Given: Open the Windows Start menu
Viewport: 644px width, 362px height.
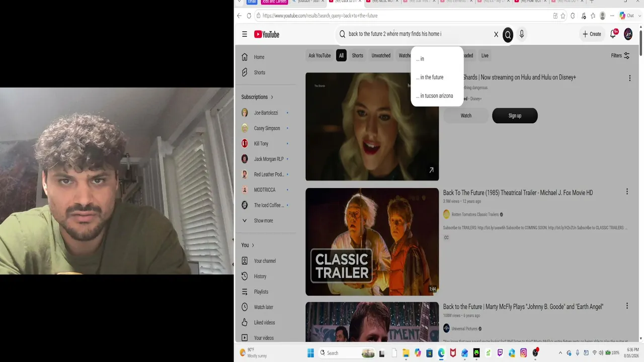Looking at the screenshot, I should pyautogui.click(x=310, y=353).
